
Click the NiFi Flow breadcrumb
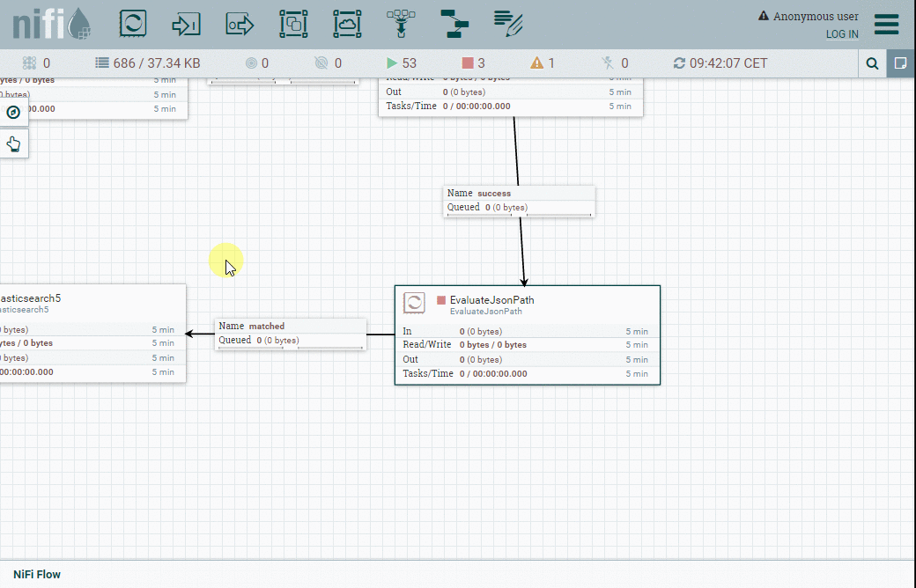pos(37,574)
